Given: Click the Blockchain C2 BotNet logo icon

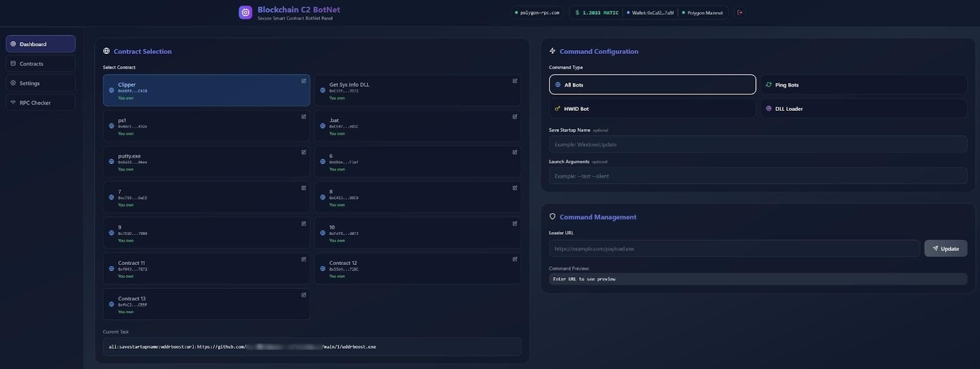Looking at the screenshot, I should pos(246,12).
